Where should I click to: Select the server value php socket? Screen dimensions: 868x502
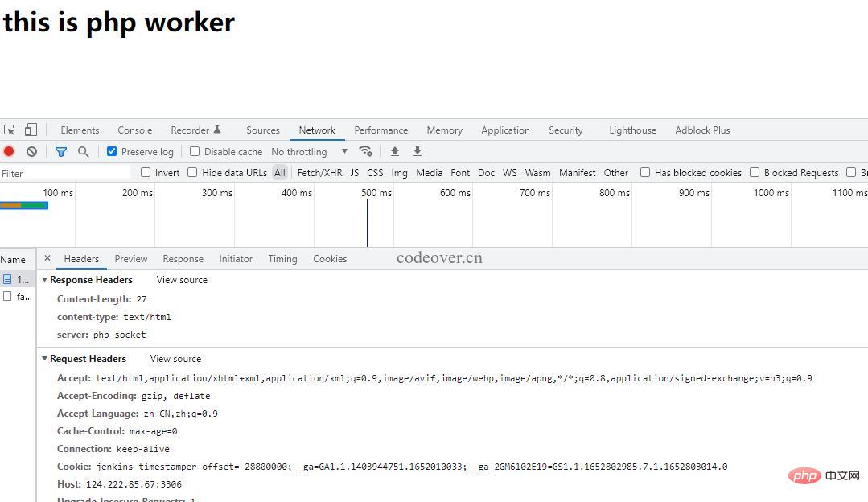point(119,335)
